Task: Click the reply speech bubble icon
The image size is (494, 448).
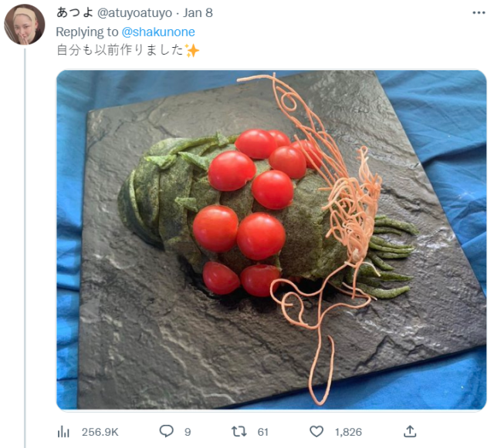Action: tap(166, 432)
